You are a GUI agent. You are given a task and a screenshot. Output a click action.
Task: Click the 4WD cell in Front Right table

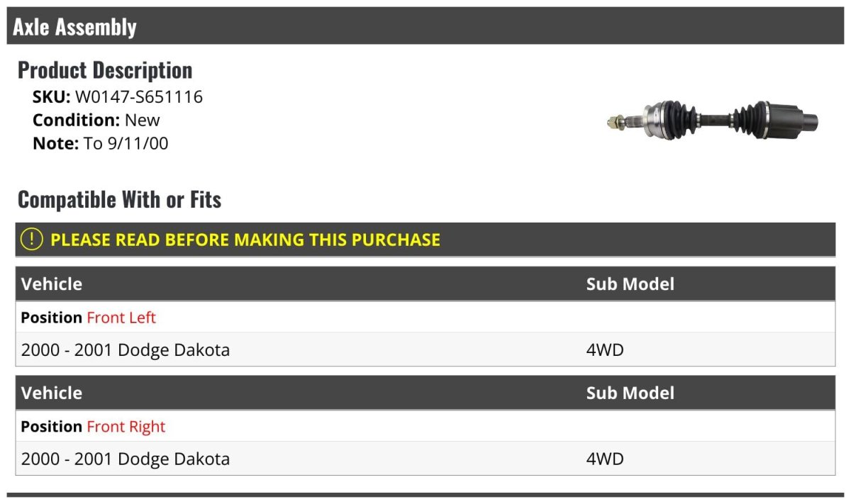(605, 459)
